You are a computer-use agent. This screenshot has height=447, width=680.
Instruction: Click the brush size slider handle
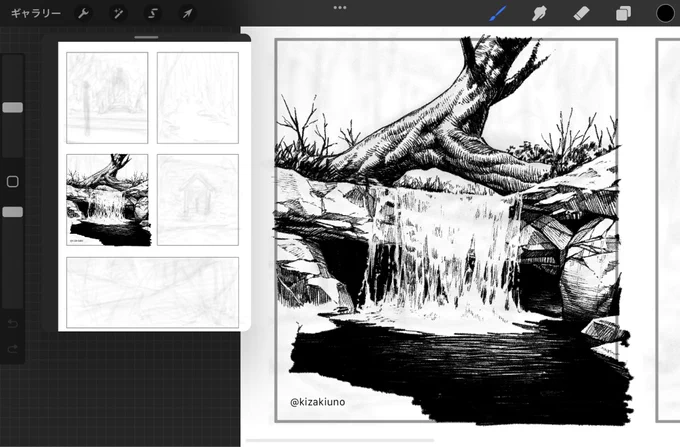pyautogui.click(x=13, y=108)
